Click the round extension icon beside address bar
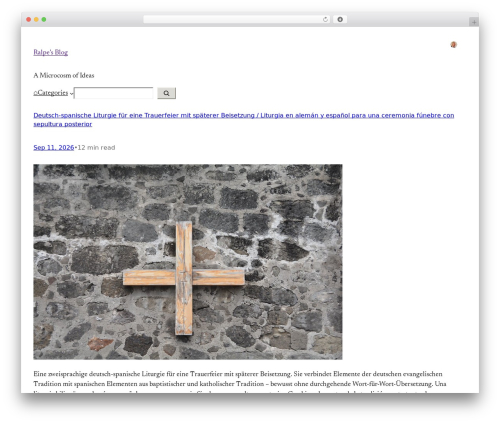 click(340, 20)
